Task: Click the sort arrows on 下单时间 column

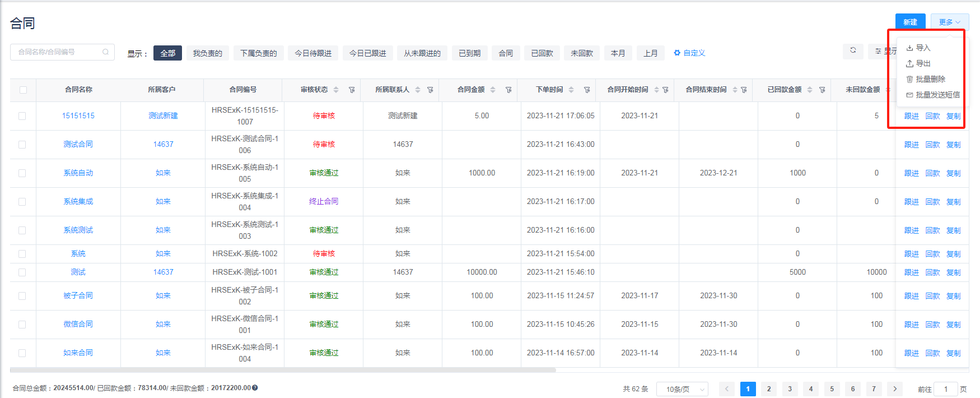Action: click(x=571, y=90)
